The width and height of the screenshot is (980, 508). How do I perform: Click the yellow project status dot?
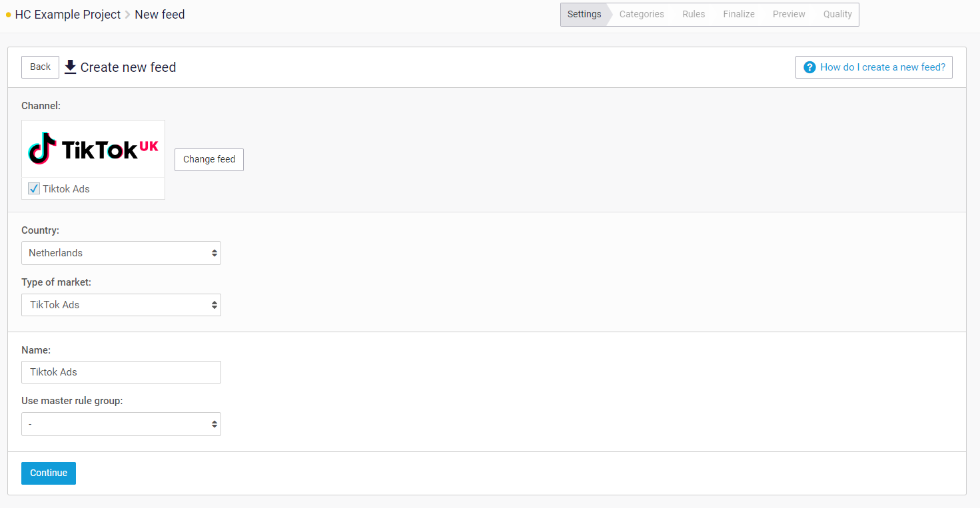pos(9,15)
